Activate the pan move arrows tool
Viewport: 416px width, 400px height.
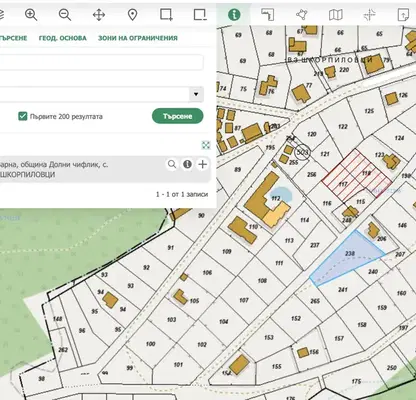pos(99,15)
